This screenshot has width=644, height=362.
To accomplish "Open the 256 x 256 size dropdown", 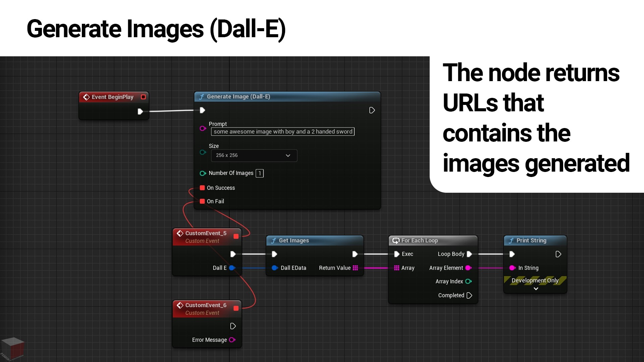I will click(x=254, y=156).
